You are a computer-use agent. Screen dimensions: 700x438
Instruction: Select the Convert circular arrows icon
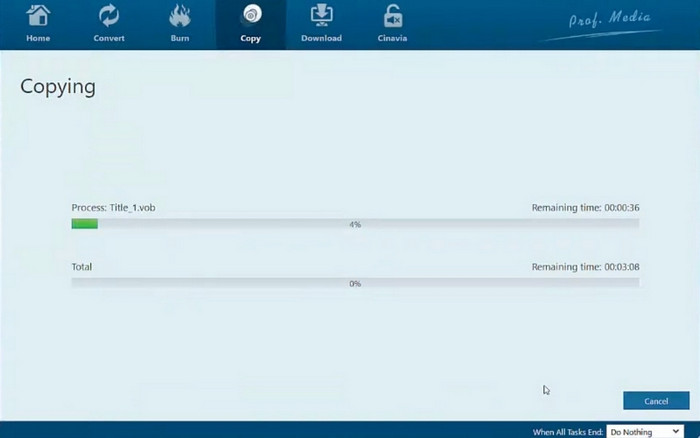pos(109,16)
